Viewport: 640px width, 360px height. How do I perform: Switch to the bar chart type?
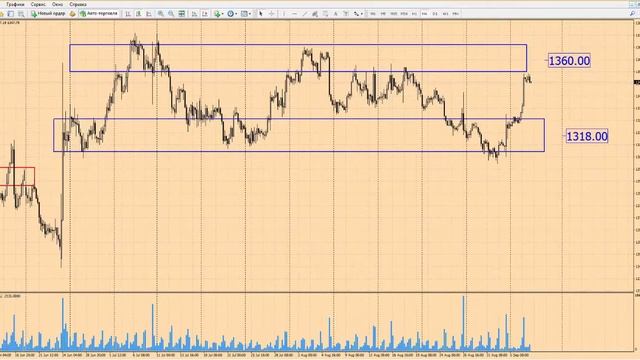tap(128, 14)
